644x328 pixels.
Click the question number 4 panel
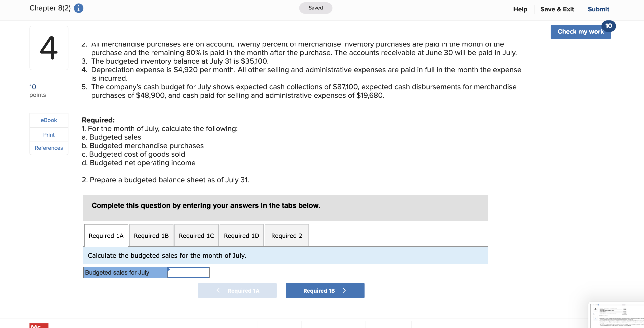pyautogui.click(x=49, y=48)
